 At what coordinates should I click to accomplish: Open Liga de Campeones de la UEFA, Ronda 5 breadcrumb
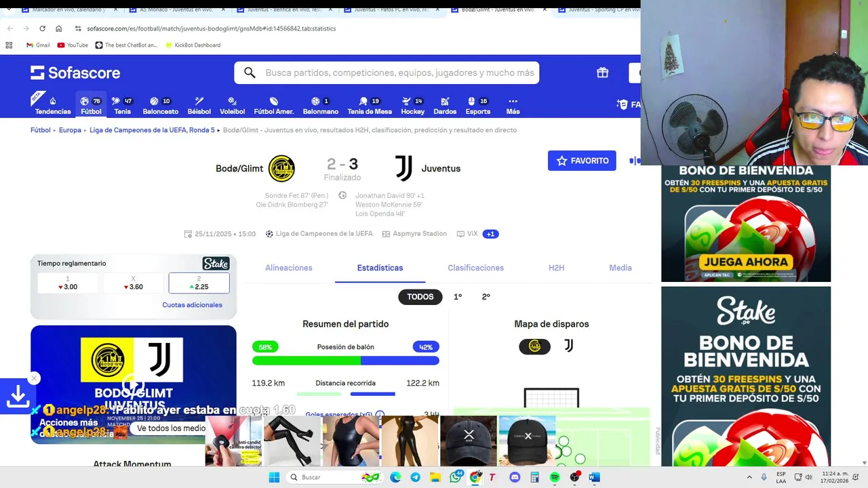[x=152, y=130]
